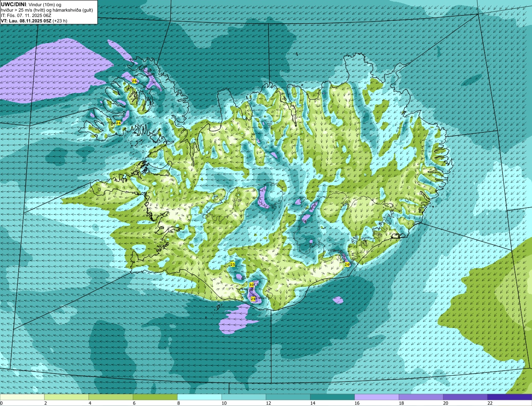Screen dimensions: 532x406
Task: Click the 2–4 m/s light lime legend swatch
Action: tap(66, 397)
